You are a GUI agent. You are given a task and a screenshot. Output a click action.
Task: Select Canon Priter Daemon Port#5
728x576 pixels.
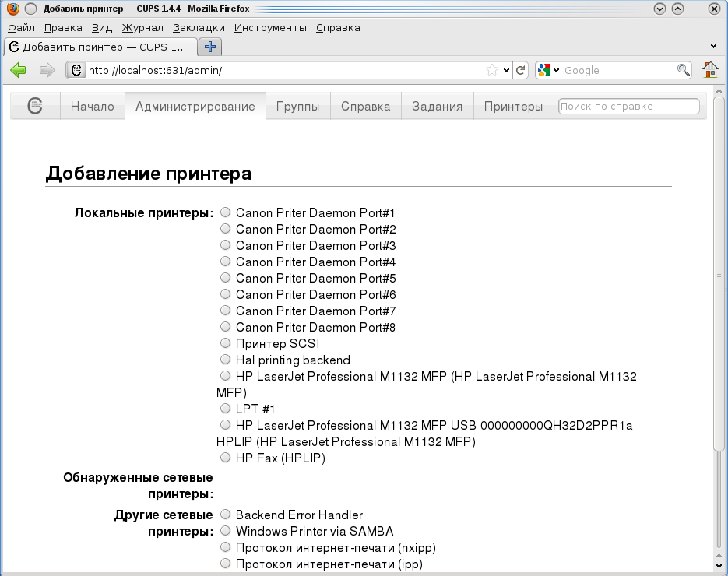(x=225, y=278)
